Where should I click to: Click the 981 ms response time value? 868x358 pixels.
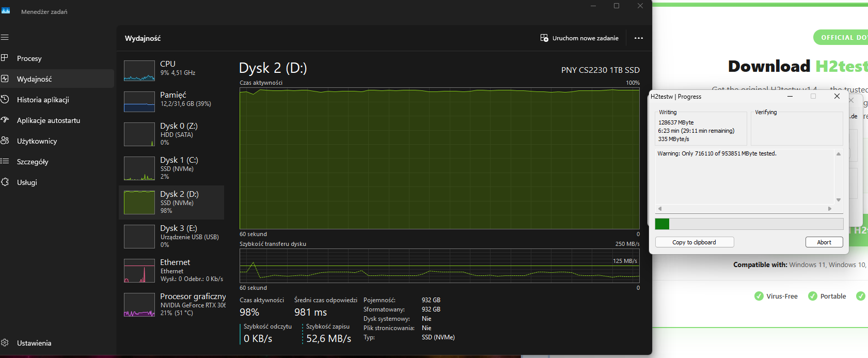click(310, 312)
